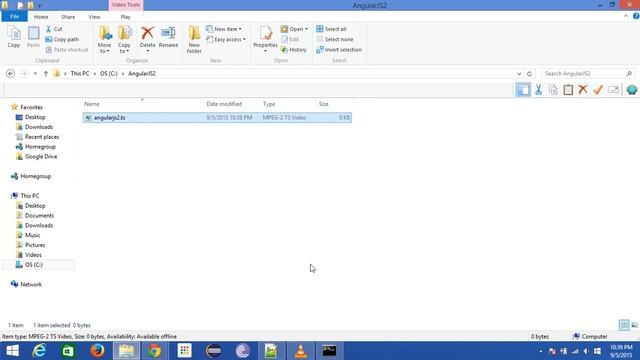Click the Rename ribbon icon
This screenshot has height=360, width=640.
point(168,37)
